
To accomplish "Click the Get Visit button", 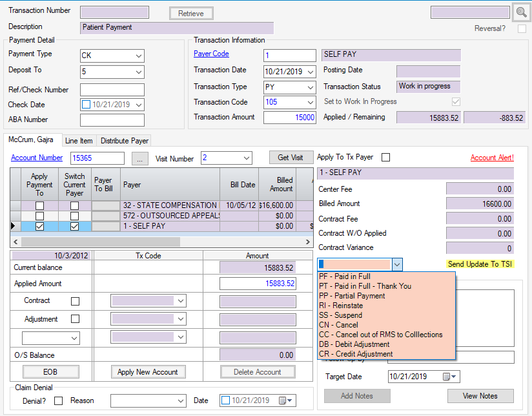I will click(290, 158).
